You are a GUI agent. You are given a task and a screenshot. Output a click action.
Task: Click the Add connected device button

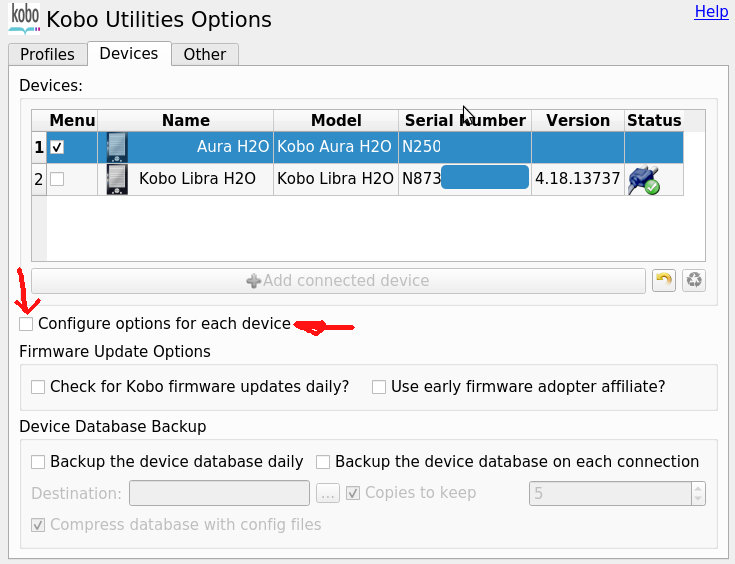pos(338,281)
